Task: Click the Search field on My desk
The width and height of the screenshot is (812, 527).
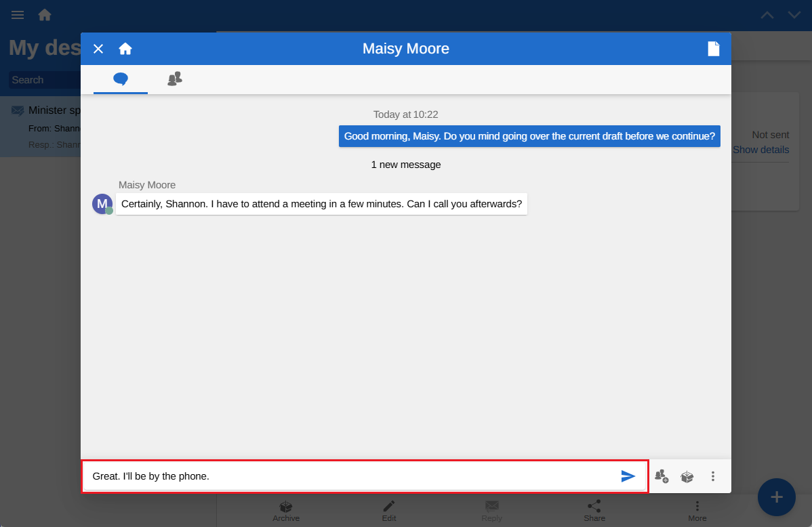Action: 45,80
